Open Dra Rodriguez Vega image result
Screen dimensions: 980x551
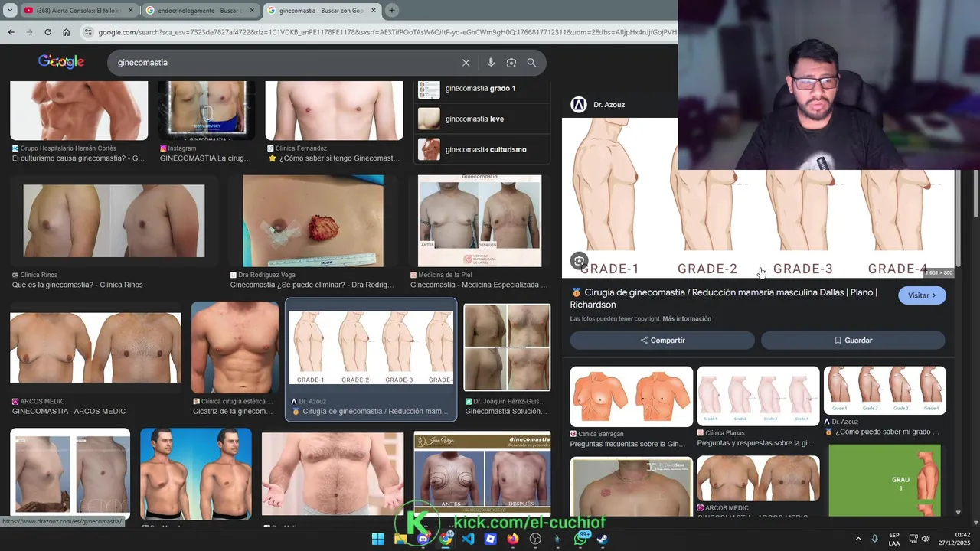(313, 221)
